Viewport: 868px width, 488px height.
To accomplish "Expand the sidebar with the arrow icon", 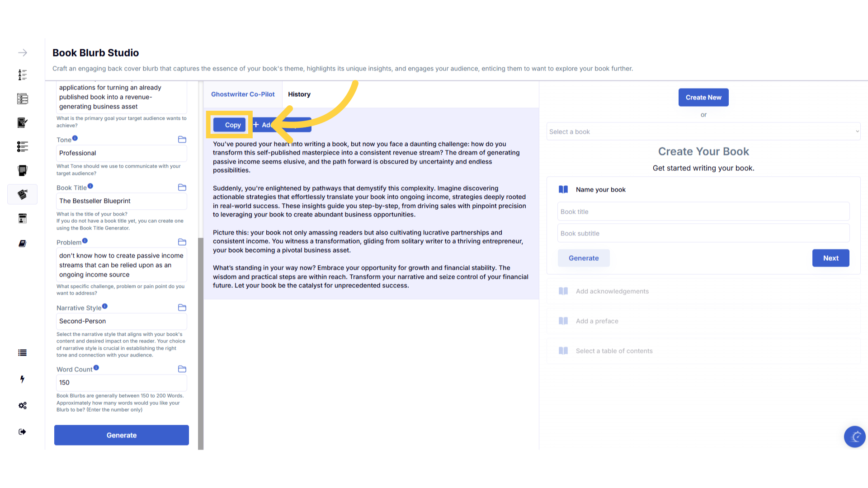I will 23,53.
